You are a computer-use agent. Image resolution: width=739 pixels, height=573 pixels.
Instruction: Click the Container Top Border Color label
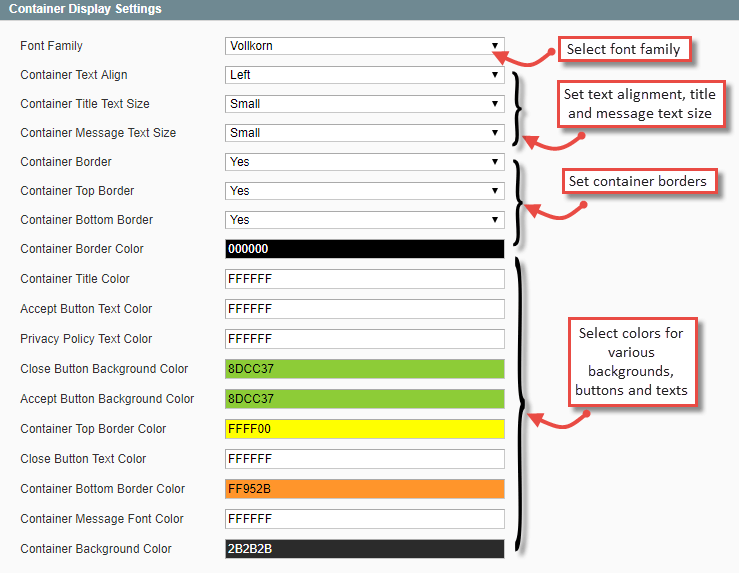click(x=93, y=429)
